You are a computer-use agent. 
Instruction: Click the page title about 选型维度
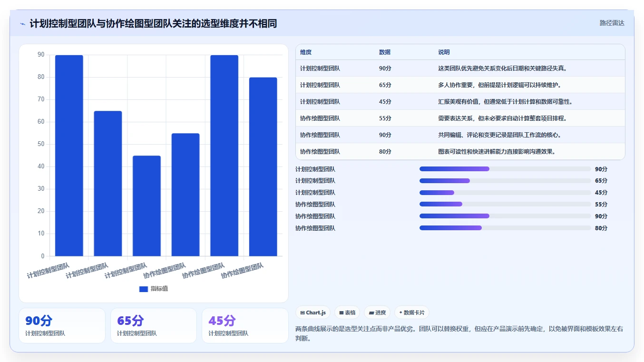153,23
